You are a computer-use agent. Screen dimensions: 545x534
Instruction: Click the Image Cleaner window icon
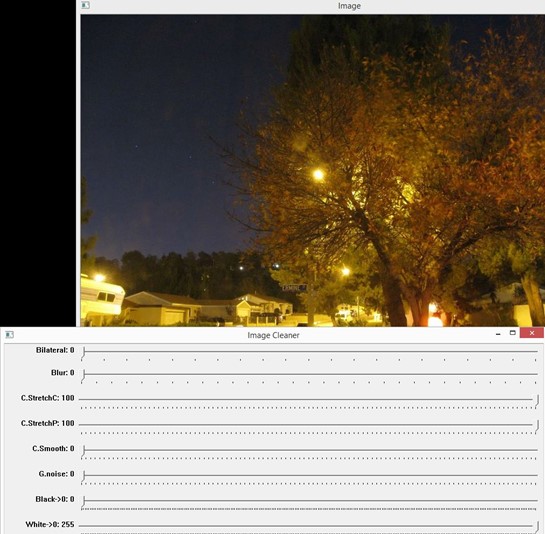pyautogui.click(x=9, y=335)
